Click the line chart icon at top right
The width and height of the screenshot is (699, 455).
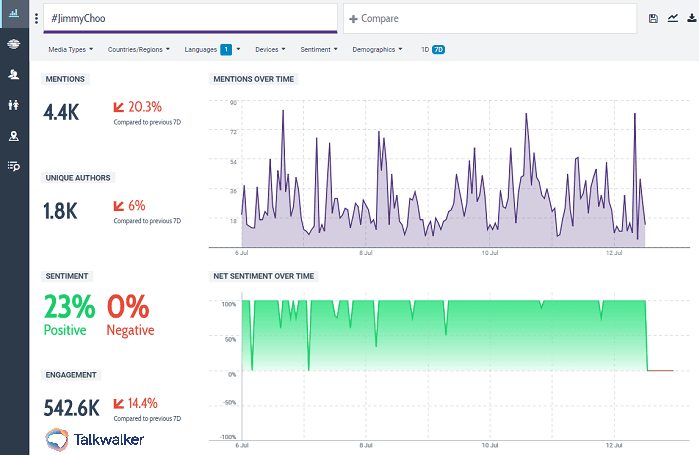pyautogui.click(x=672, y=19)
